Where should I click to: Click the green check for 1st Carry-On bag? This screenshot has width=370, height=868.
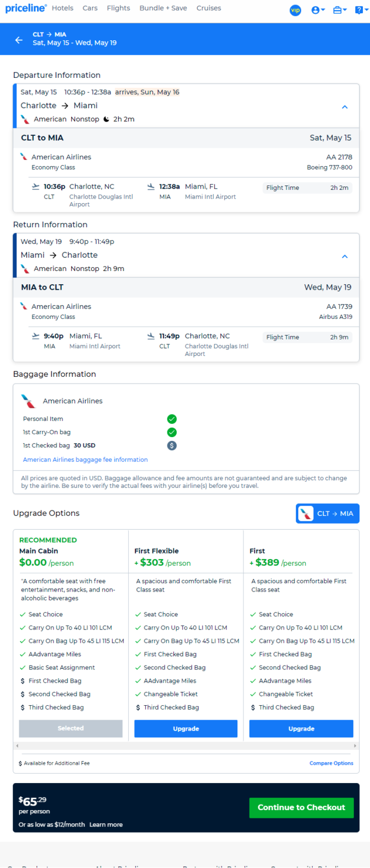pyautogui.click(x=172, y=432)
